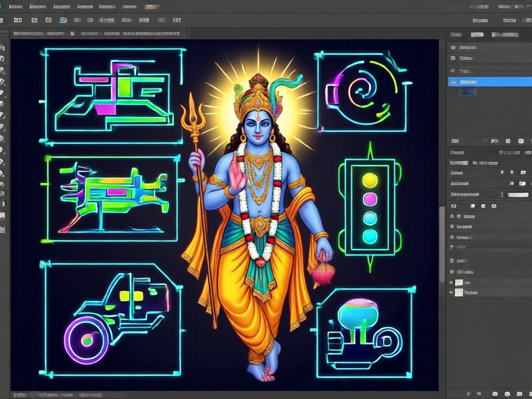Image resolution: width=532 pixels, height=399 pixels.
Task: Click the blue-highlighted icon in the options bar
Action: coord(63,20)
